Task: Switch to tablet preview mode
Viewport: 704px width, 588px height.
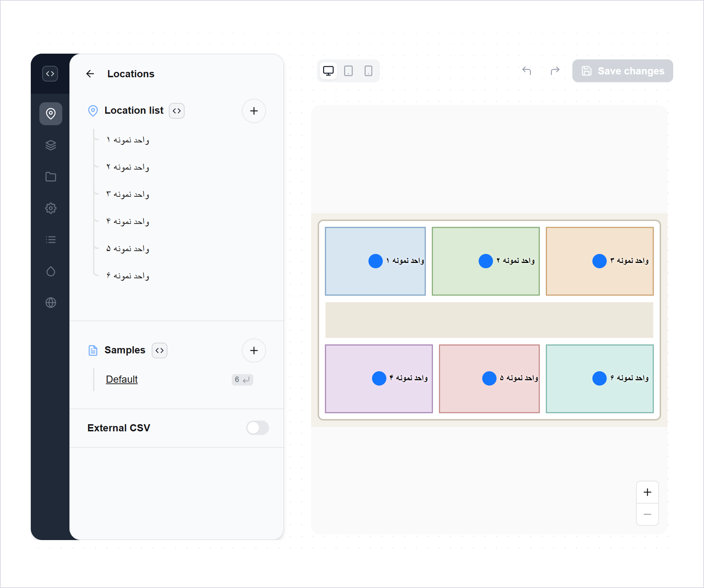Action: 348,71
